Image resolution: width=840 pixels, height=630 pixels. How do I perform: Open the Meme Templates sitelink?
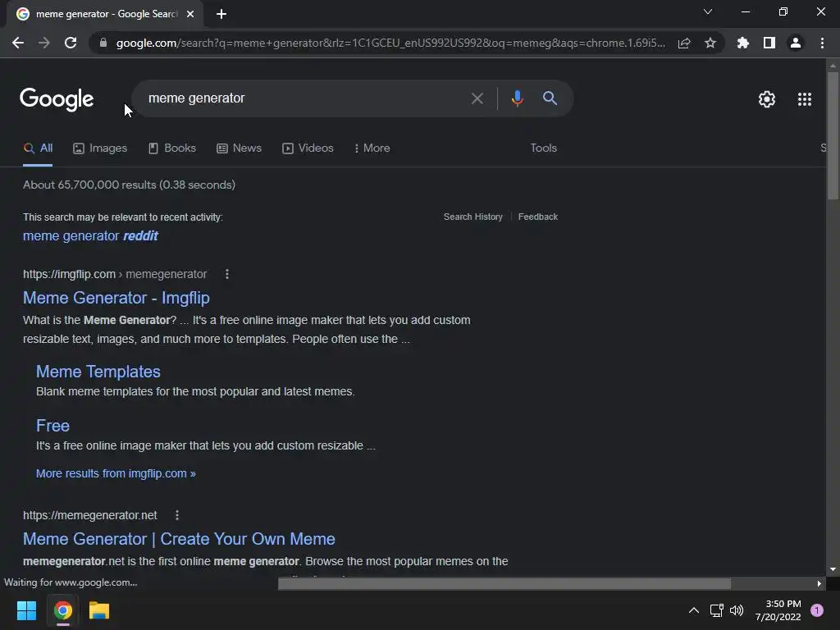pyautogui.click(x=98, y=372)
